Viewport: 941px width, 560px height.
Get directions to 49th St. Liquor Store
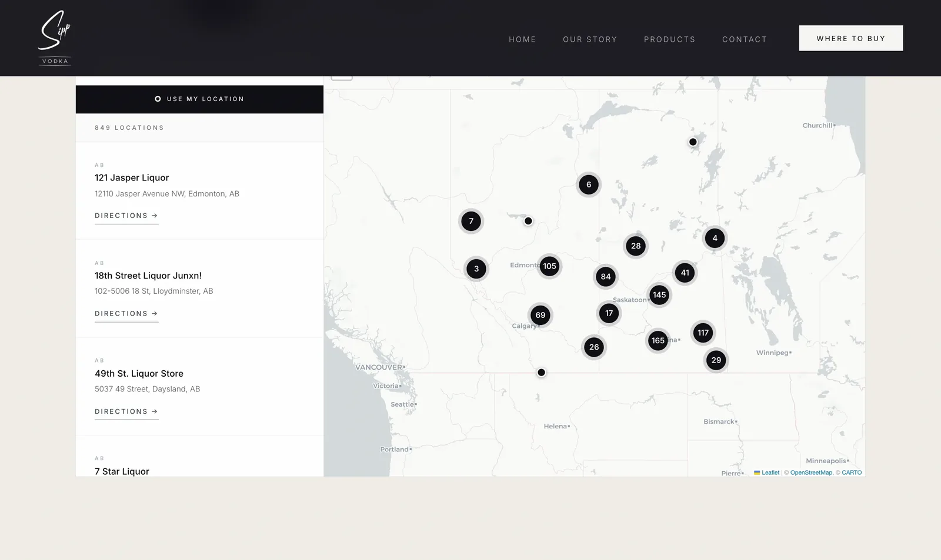click(x=126, y=412)
